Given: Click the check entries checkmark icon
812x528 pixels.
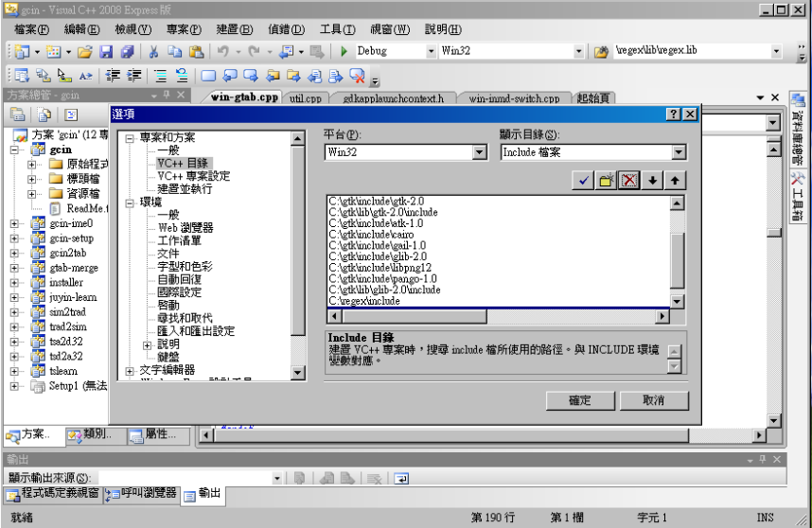Looking at the screenshot, I should [584, 181].
